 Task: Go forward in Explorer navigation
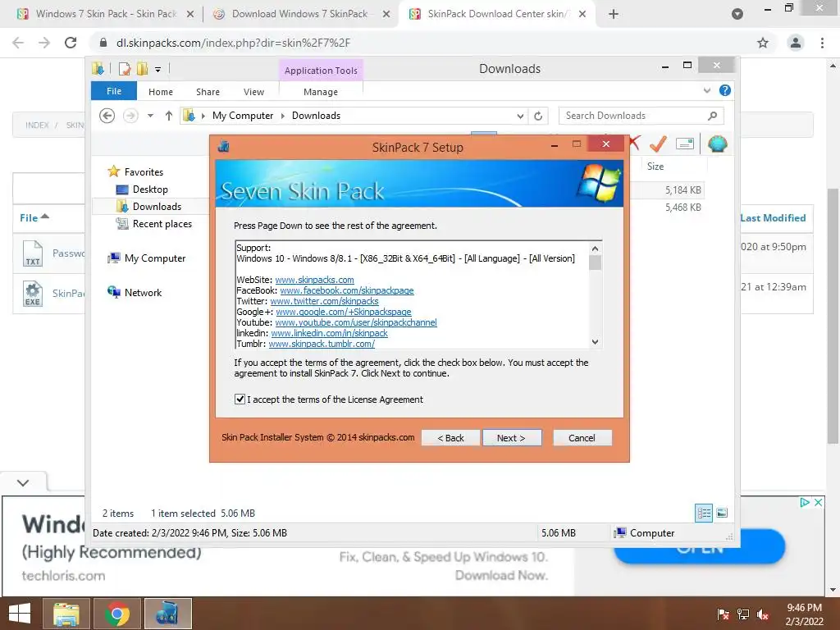pos(130,115)
